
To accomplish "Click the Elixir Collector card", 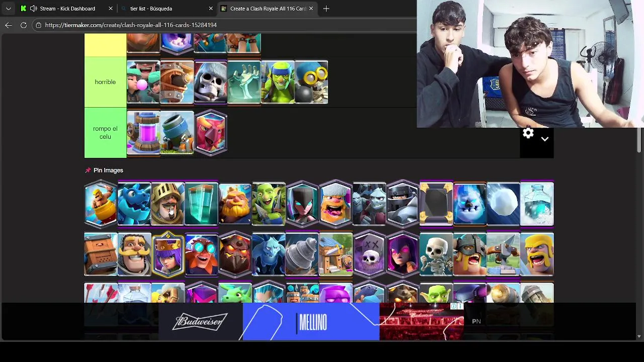I will [x=143, y=133].
